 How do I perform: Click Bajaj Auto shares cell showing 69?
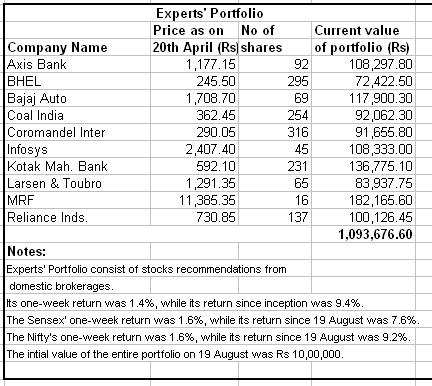tap(275, 98)
